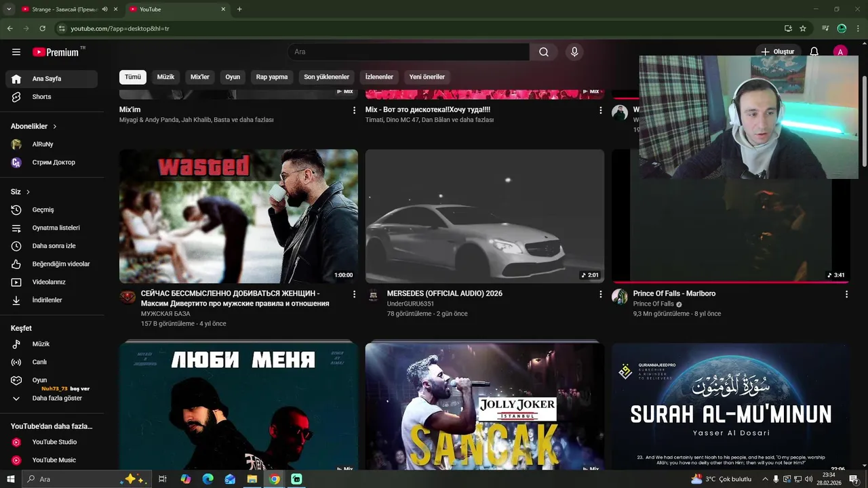868x488 pixels.
Task: Bookmark this page with star icon
Action: coord(803,28)
